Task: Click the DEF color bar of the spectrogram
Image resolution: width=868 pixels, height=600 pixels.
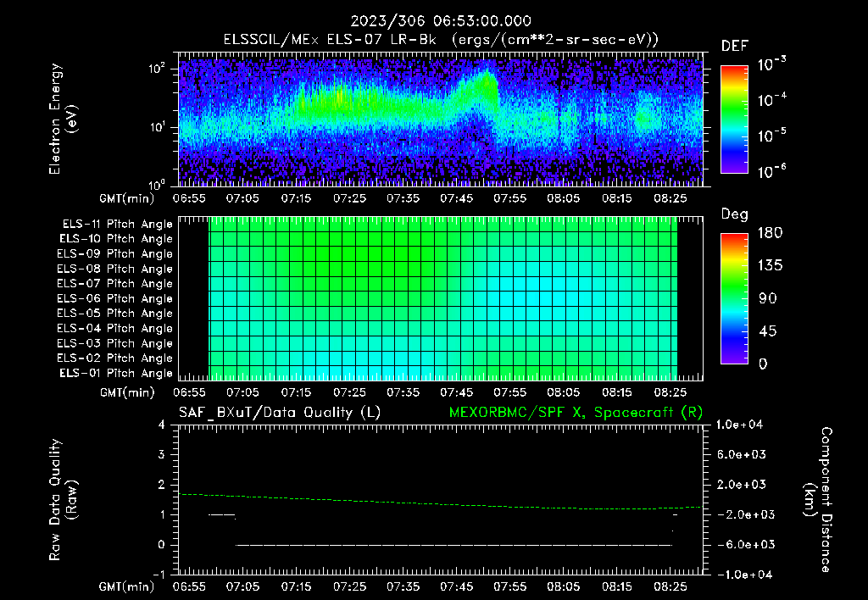Action: click(x=734, y=119)
